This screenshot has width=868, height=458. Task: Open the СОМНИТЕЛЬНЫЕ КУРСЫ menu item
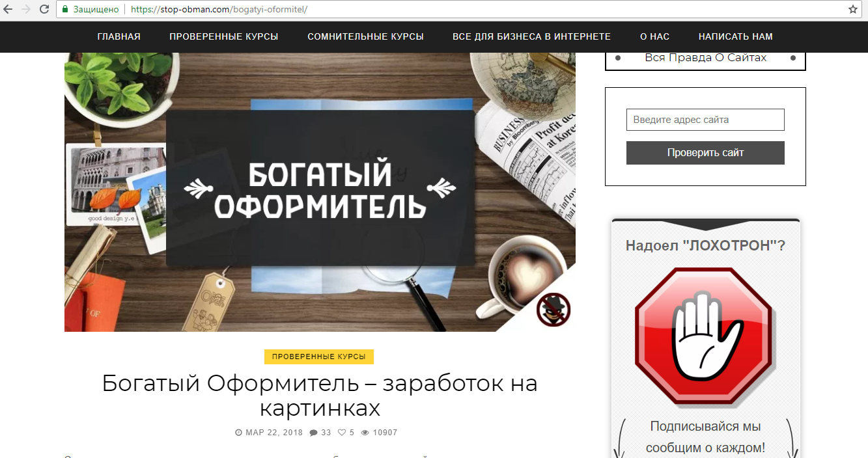(367, 36)
